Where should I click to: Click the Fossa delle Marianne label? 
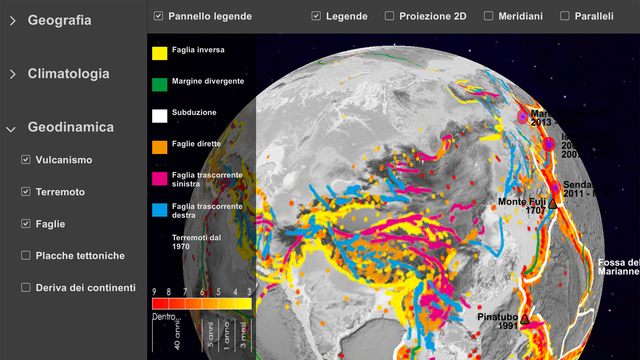tap(619, 267)
